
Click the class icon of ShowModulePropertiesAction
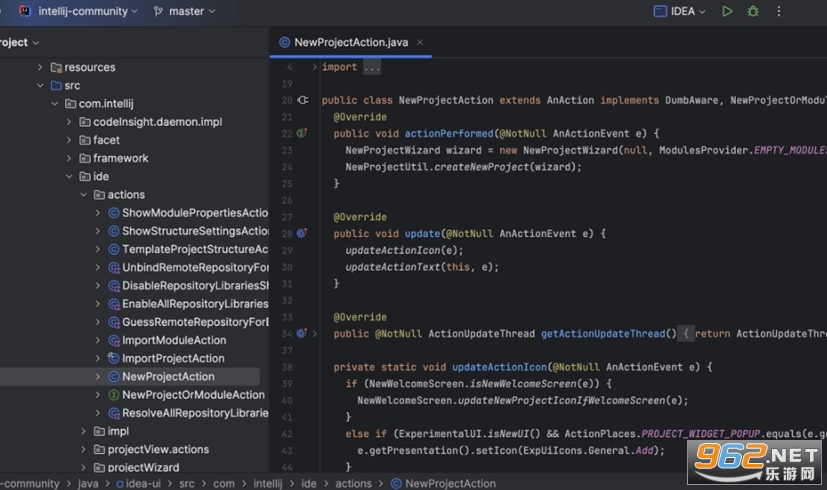pyautogui.click(x=113, y=213)
